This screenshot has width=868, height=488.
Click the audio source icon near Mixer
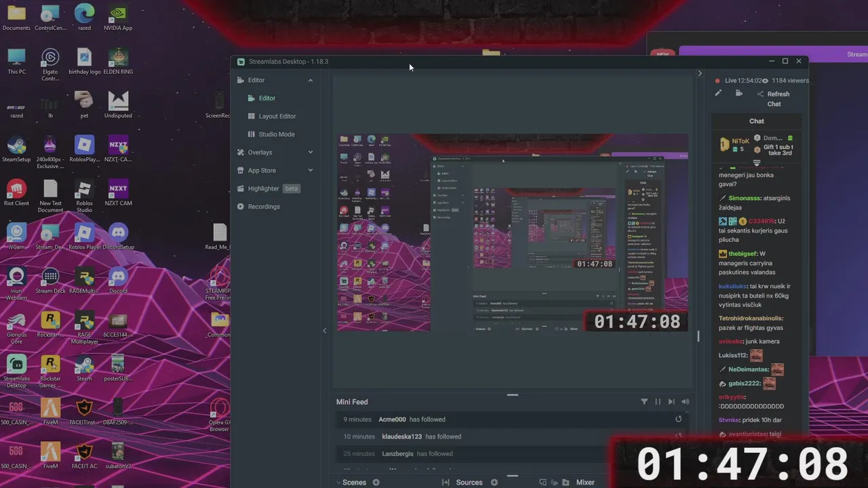(554, 483)
